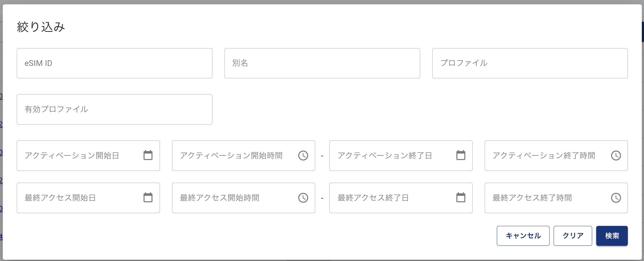Open calendar for 最終アクセス終了日
Viewport: 644px width, 261px height.
click(461, 198)
